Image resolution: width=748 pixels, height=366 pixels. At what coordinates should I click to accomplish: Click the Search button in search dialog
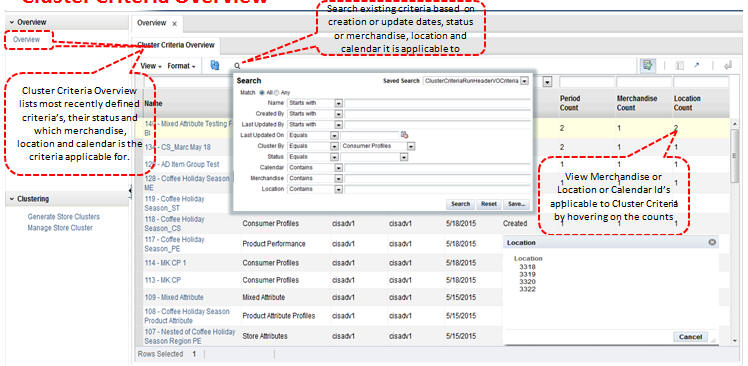[x=460, y=204]
